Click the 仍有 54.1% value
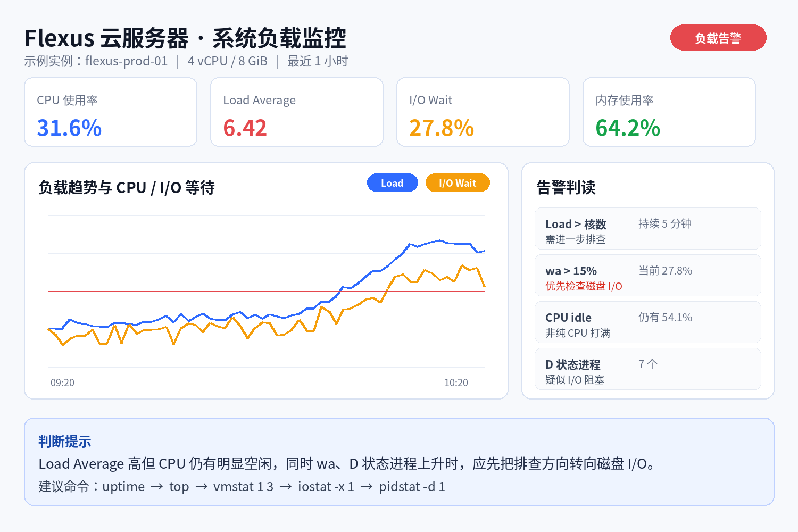 click(x=666, y=318)
